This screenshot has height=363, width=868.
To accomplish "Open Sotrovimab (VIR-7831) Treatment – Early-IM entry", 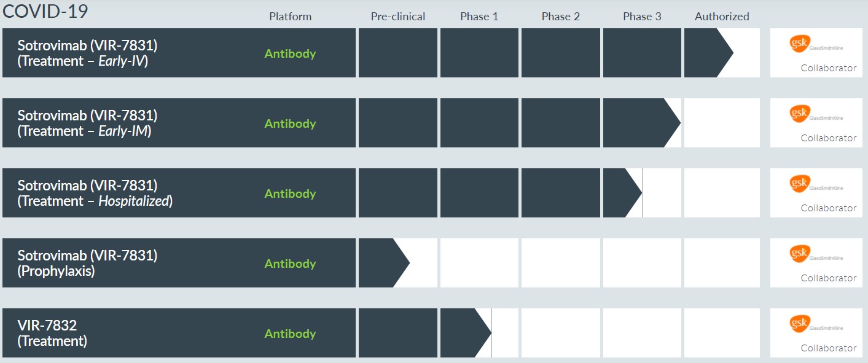I will tap(87, 123).
